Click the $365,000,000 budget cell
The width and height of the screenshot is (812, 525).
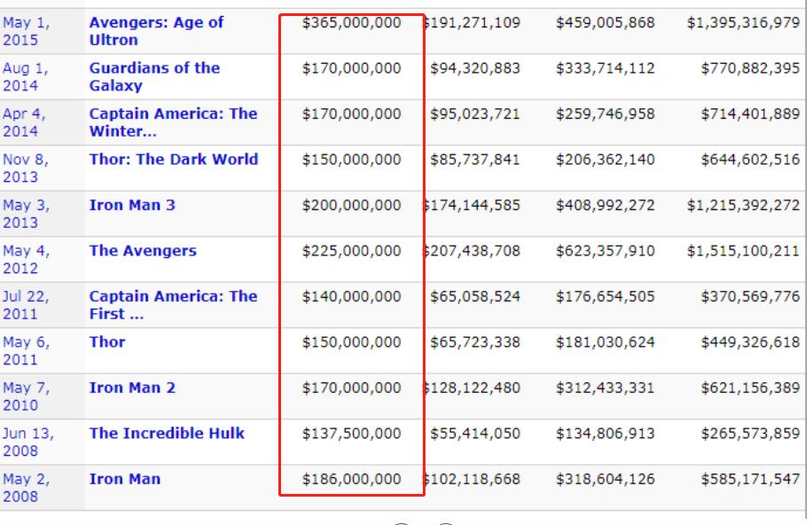click(x=351, y=22)
